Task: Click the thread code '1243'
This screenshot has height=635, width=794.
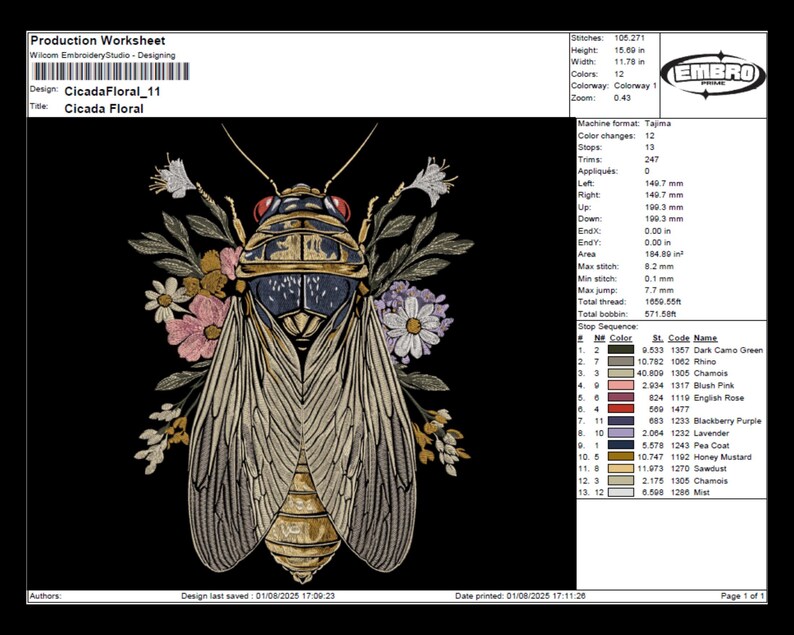Action: (679, 445)
